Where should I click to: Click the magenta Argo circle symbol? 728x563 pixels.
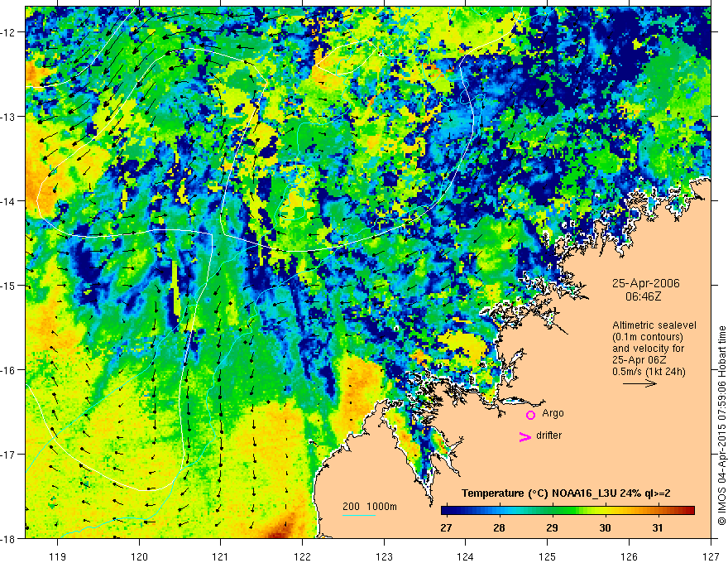click(x=530, y=416)
